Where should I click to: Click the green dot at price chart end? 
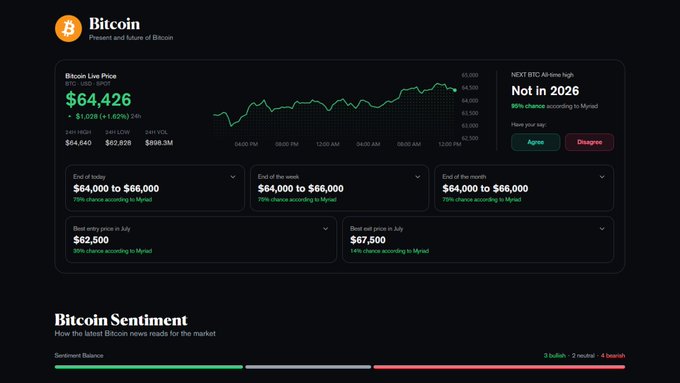click(455, 90)
